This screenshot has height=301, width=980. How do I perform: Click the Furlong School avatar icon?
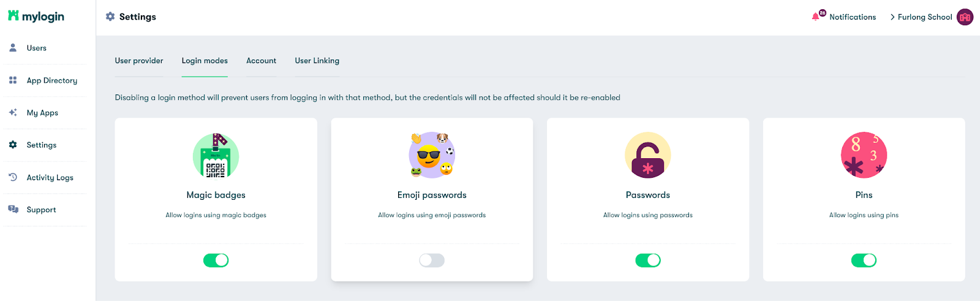pos(965,17)
